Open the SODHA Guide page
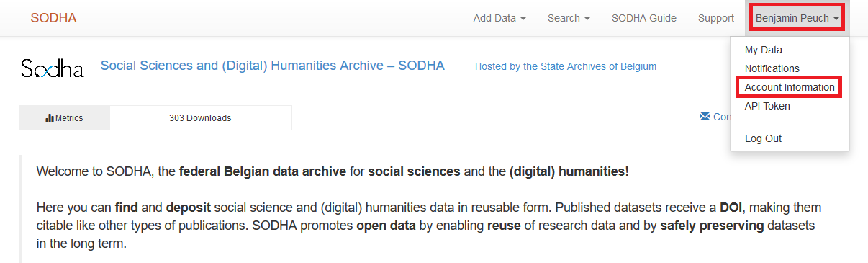Screen dimensions: 868x263 pyautogui.click(x=644, y=18)
